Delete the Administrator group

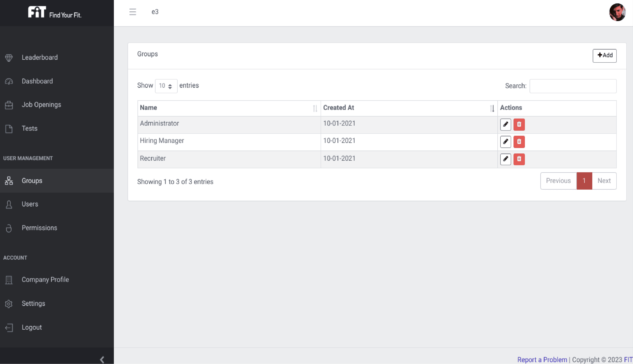pyautogui.click(x=519, y=124)
